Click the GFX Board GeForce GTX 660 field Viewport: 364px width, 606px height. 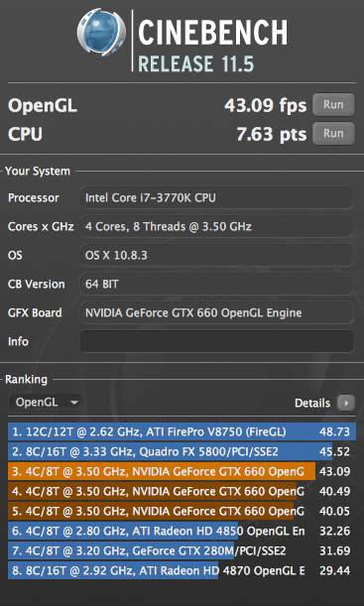[x=217, y=312]
